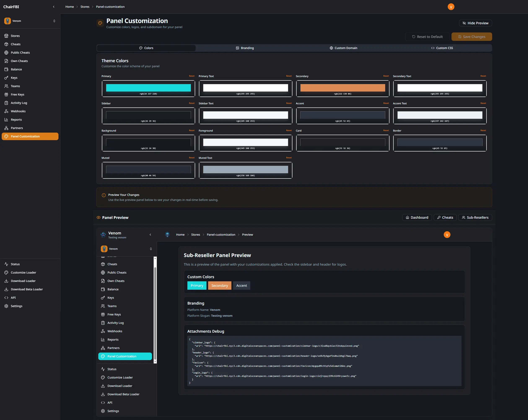The height and width of the screenshot is (420, 528).
Task: Click the Public Cheats sidebar icon
Action: click(6, 52)
